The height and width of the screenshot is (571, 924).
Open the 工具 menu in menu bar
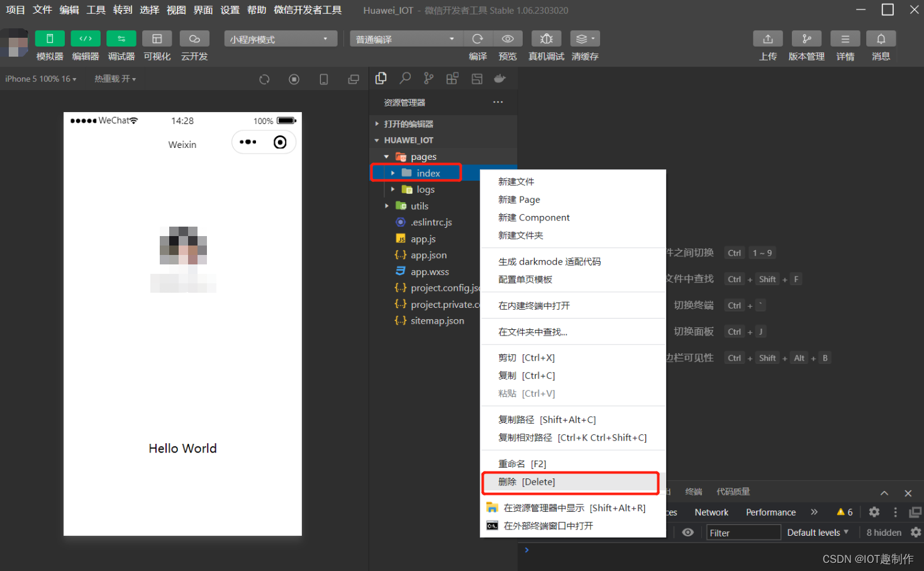coord(96,10)
